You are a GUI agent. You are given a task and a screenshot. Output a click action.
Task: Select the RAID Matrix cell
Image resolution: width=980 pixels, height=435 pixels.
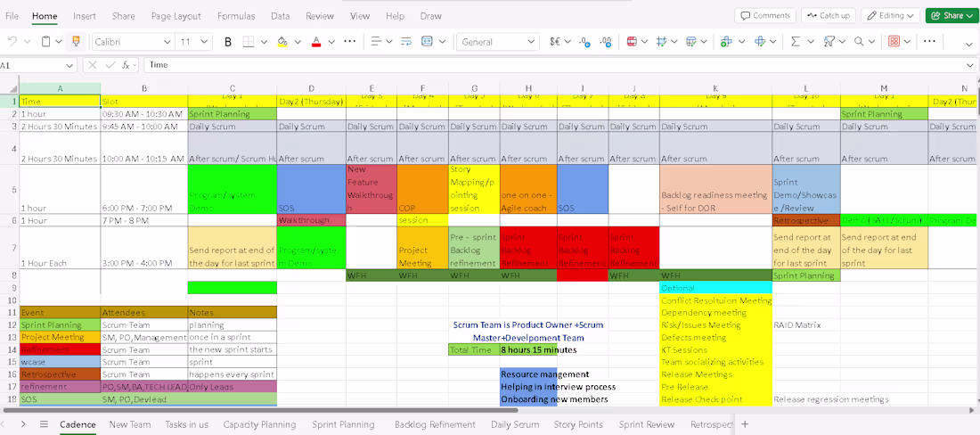[x=806, y=325]
